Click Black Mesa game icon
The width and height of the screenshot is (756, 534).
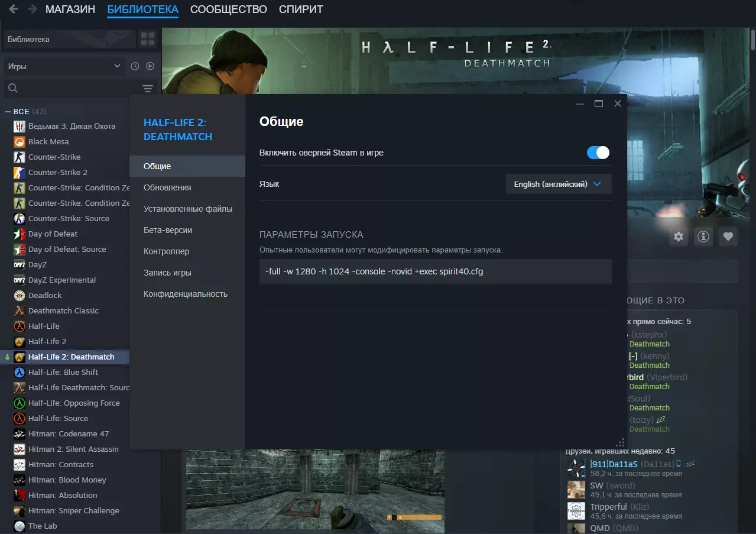click(x=20, y=141)
